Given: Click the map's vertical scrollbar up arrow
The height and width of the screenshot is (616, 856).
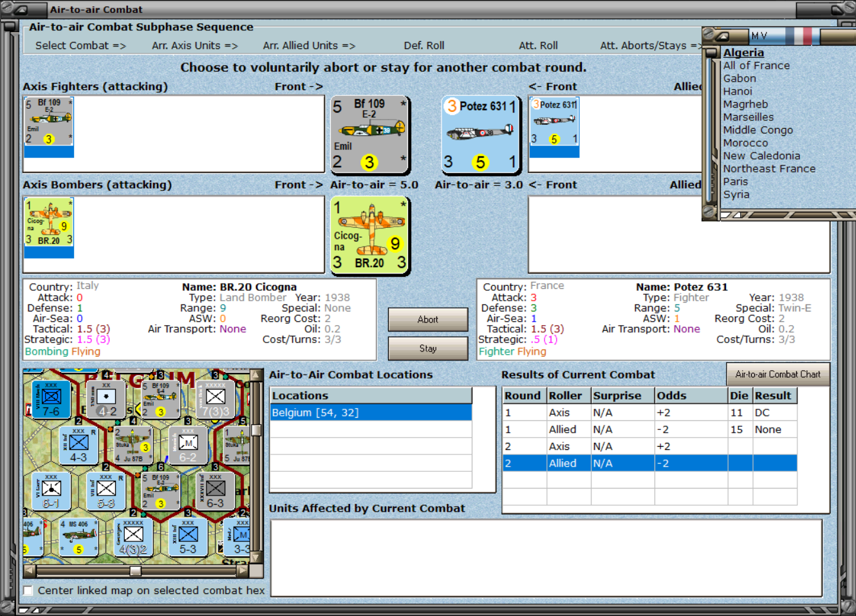Looking at the screenshot, I should (x=256, y=375).
